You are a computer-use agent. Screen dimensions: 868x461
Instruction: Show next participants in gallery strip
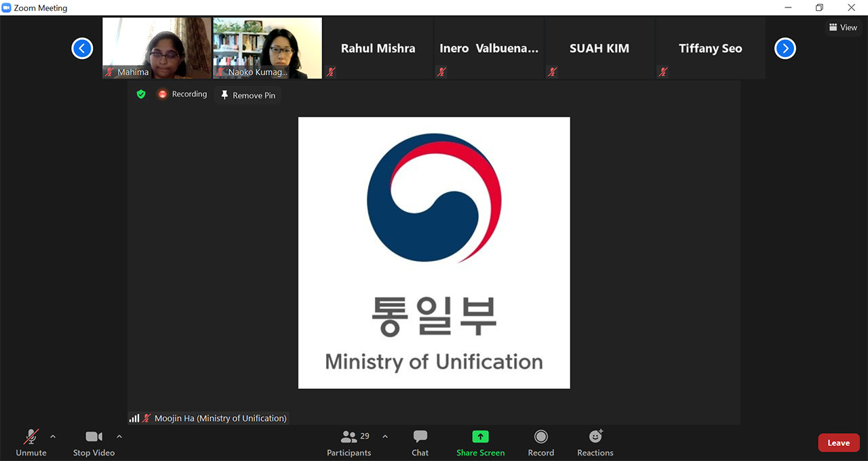pos(785,48)
